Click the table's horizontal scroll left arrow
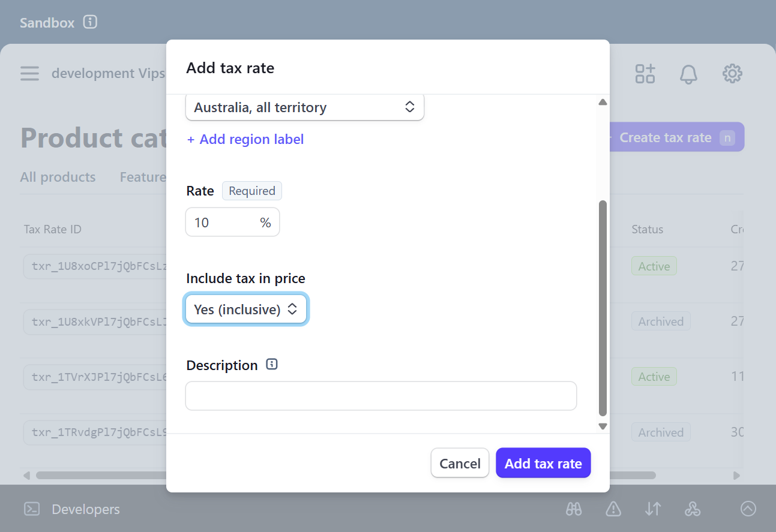The height and width of the screenshot is (532, 776). 26,476
